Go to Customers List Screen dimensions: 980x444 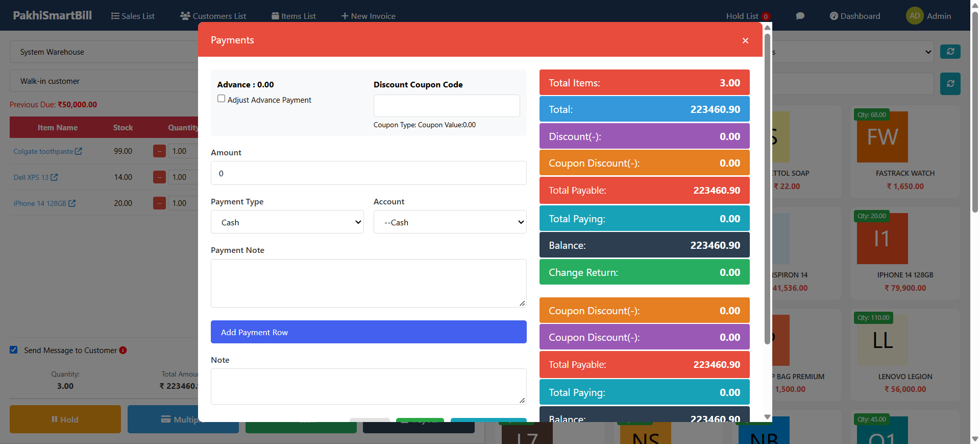pyautogui.click(x=213, y=16)
